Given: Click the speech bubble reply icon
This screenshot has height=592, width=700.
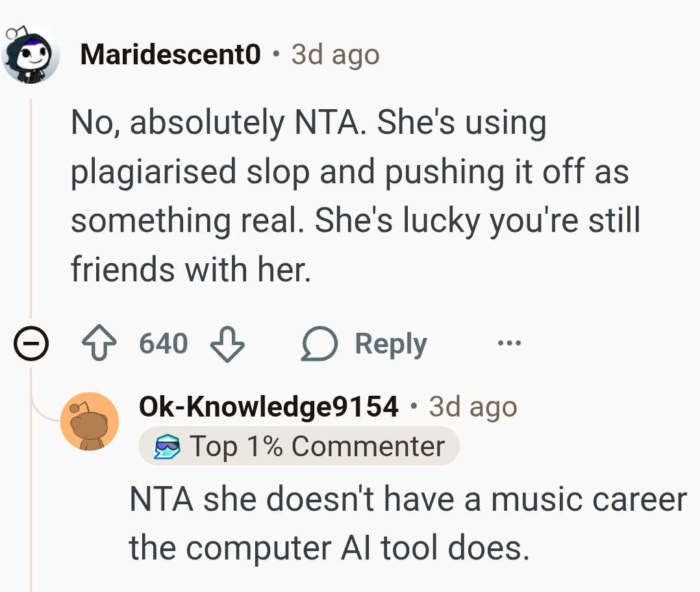Looking at the screenshot, I should pyautogui.click(x=319, y=344).
